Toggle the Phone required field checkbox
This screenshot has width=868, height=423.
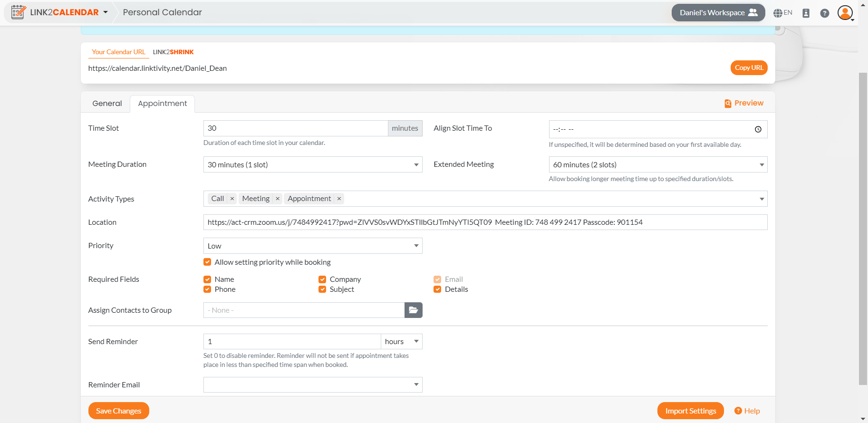[207, 289]
